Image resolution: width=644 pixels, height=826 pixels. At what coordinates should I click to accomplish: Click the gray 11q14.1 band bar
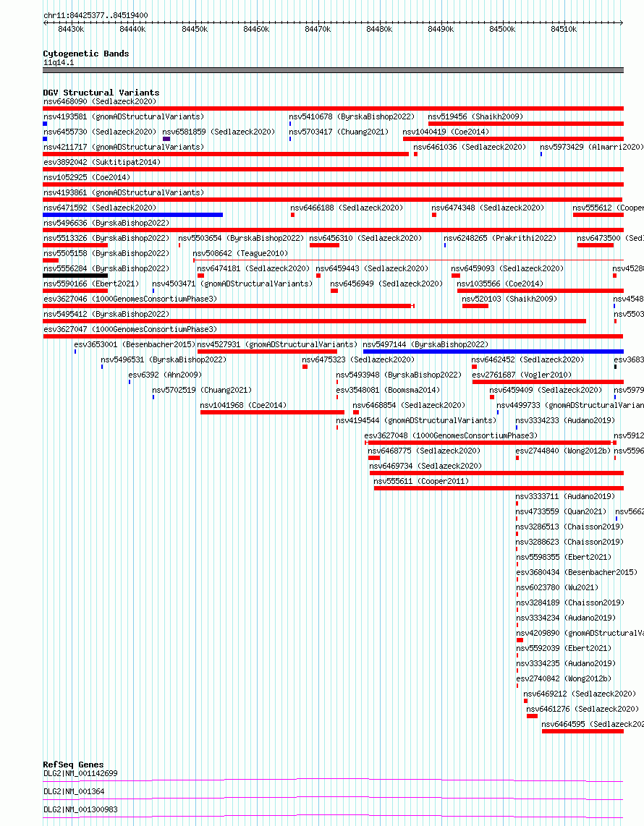click(333, 70)
